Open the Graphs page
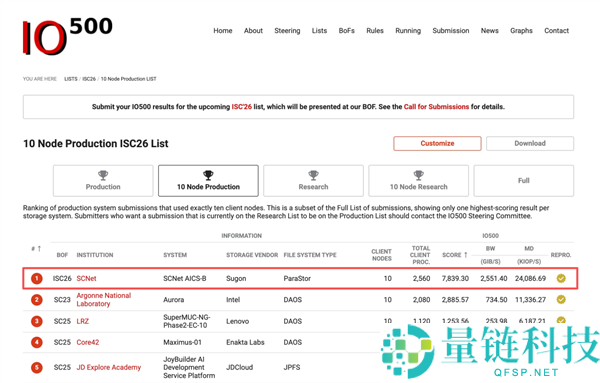600x383 pixels. point(521,31)
